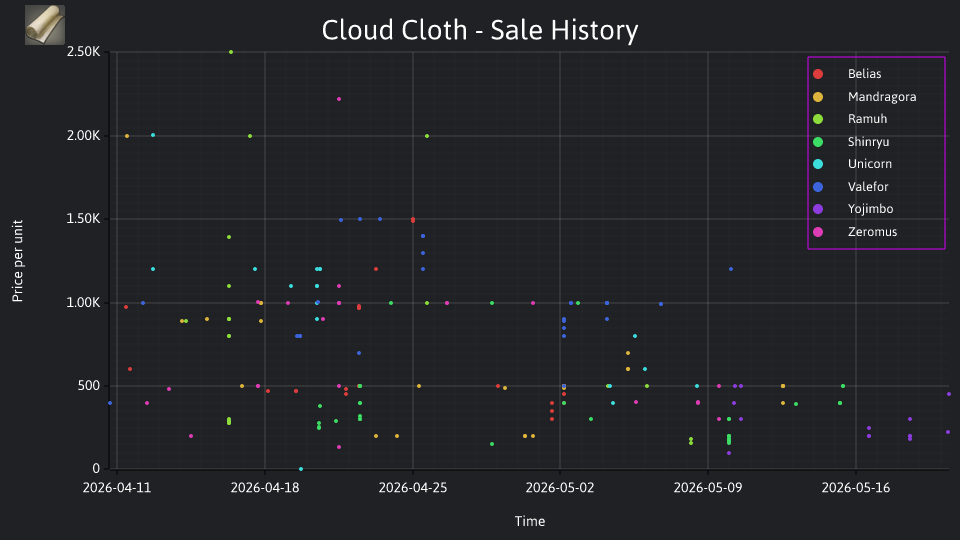Select the pink Zeromus point near 2.20K
Screen dimensions: 960x540
pyautogui.click(x=339, y=99)
